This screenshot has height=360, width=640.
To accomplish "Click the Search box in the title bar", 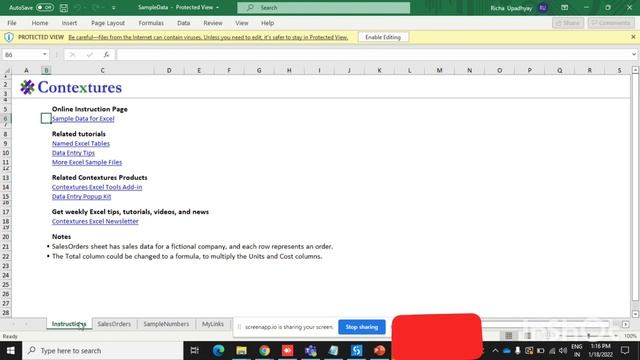I will pyautogui.click(x=324, y=7).
